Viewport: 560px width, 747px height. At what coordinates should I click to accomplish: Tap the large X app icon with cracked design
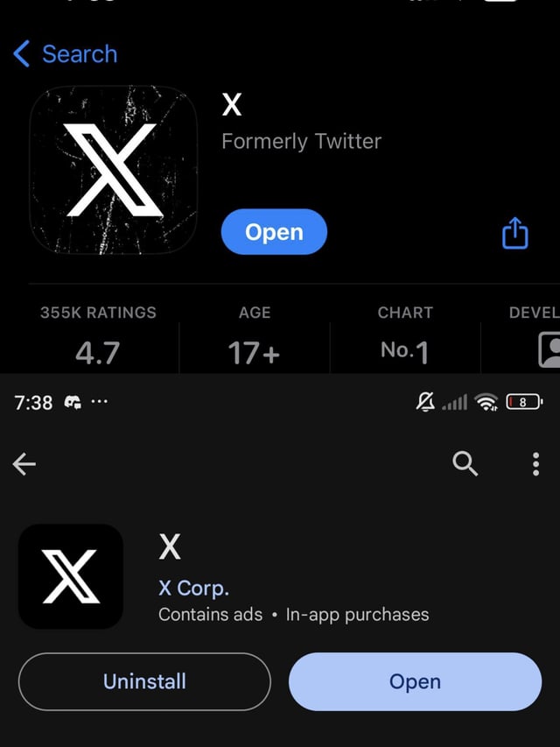point(114,170)
